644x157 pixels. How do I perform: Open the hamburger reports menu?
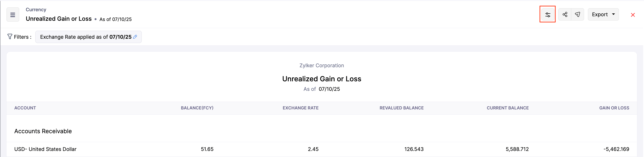point(13,15)
